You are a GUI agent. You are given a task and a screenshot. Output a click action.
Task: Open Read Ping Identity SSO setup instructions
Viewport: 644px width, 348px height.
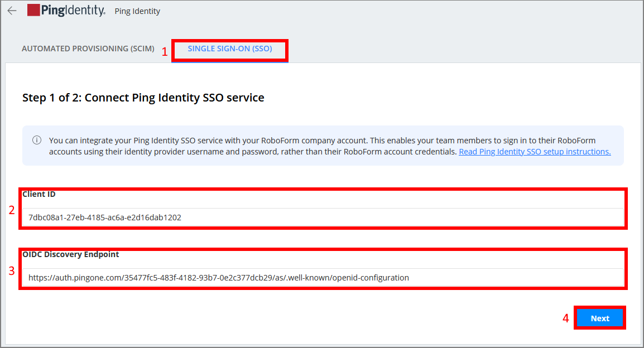[x=534, y=152]
